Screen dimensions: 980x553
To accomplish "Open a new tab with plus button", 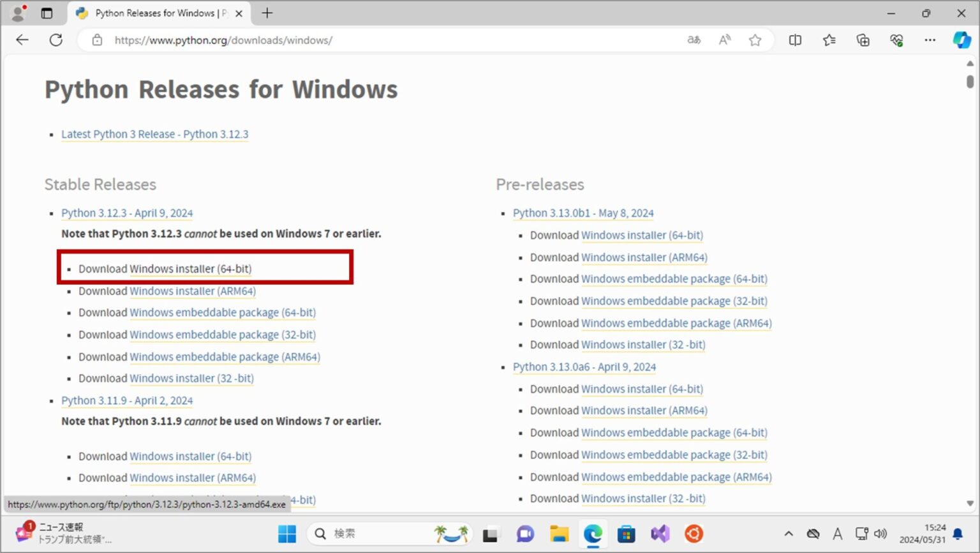I will (x=267, y=13).
